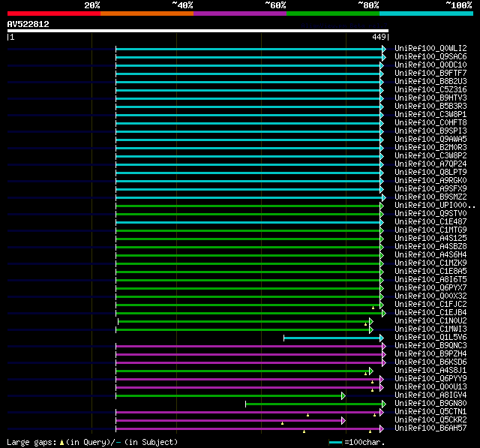Image resolution: width=480 pixels, height=448 pixels.
Task: Select the query name AV522812
Action: click(28, 24)
